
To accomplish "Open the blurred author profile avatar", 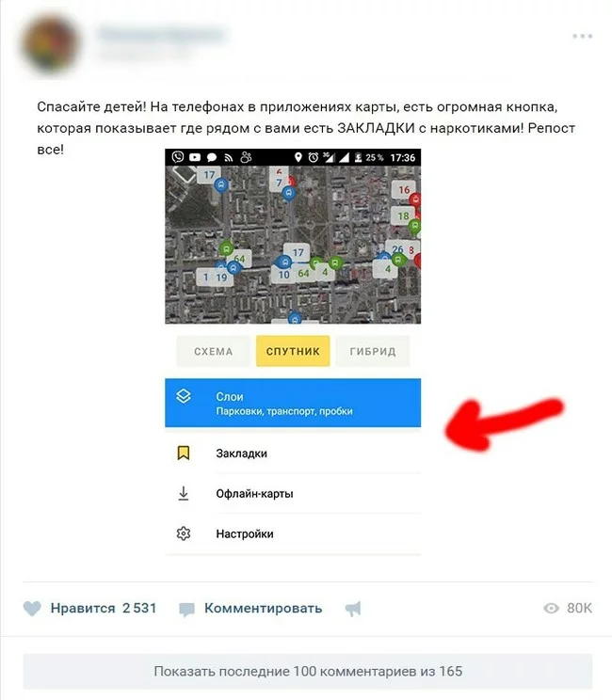I will [51, 43].
